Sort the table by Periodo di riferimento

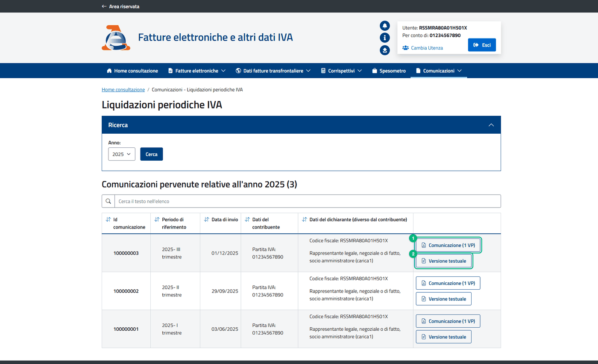[x=157, y=220]
